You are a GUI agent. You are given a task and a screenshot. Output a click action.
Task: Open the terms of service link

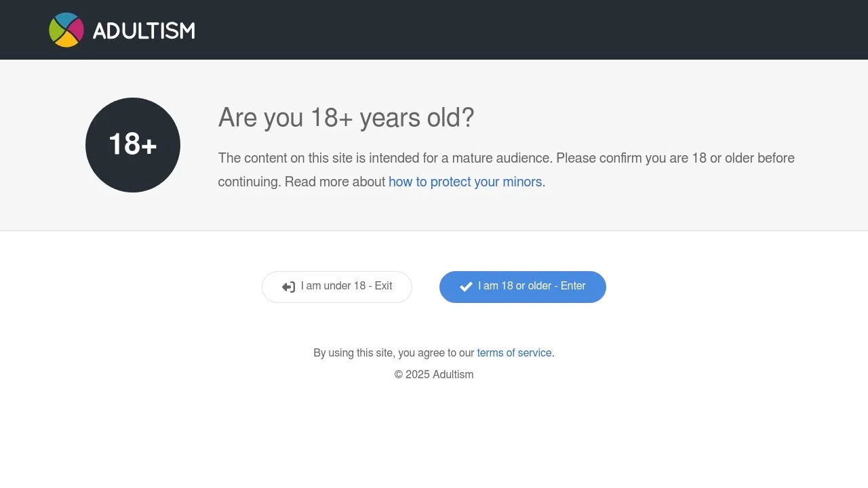[514, 352]
